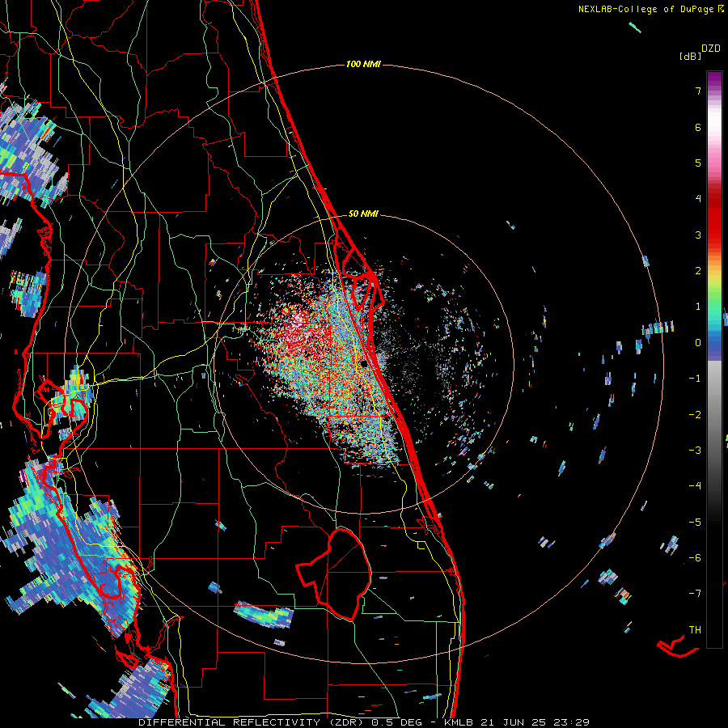Click the DZD product label above the scale

coord(710,49)
